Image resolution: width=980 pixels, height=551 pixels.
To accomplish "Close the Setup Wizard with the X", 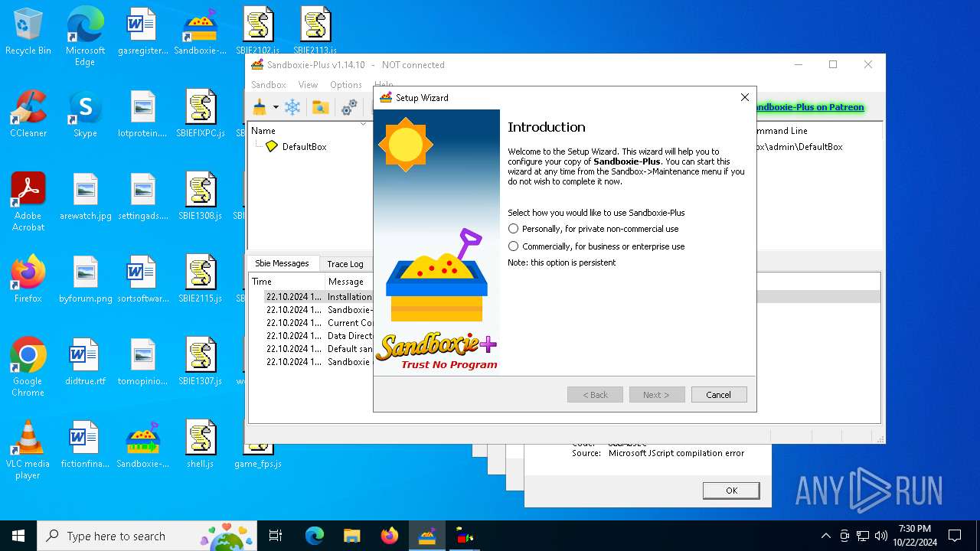I will coord(744,97).
